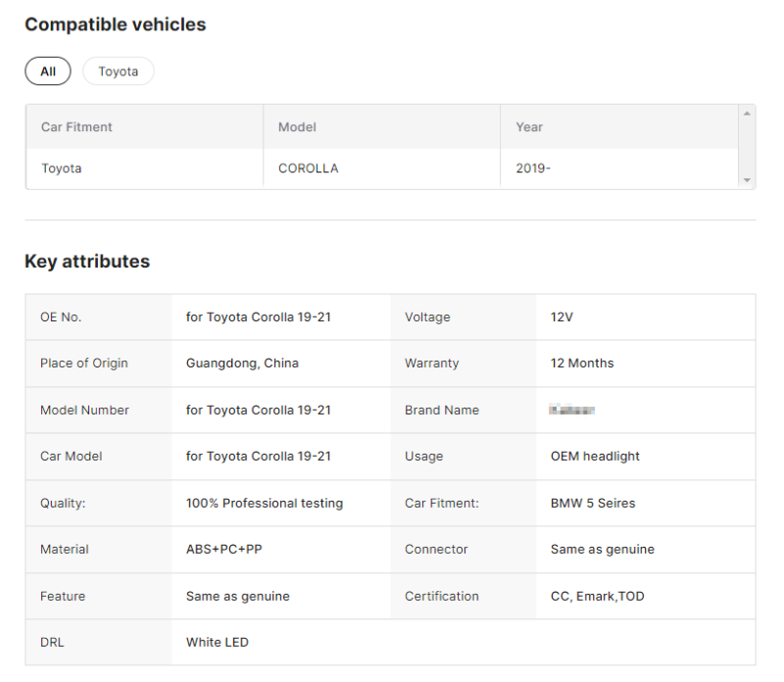
Task: Select the Toyota filter pill
Action: (119, 72)
